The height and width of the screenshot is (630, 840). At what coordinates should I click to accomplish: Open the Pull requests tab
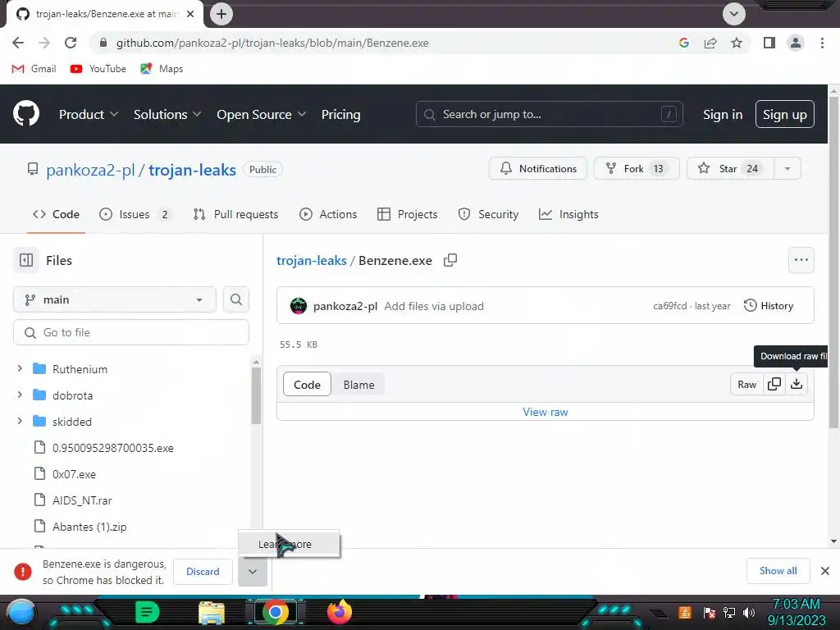(x=236, y=214)
